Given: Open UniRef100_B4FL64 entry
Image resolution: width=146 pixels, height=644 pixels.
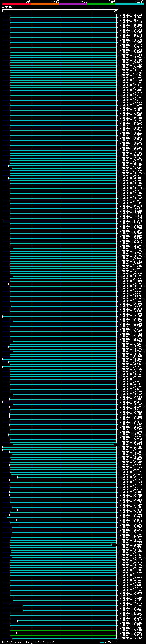Looking at the screenshot, I should pyautogui.click(x=131, y=80).
